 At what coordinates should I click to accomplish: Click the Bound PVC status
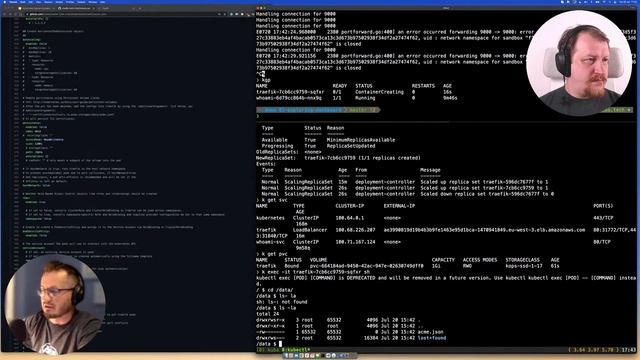pyautogui.click(x=291, y=266)
